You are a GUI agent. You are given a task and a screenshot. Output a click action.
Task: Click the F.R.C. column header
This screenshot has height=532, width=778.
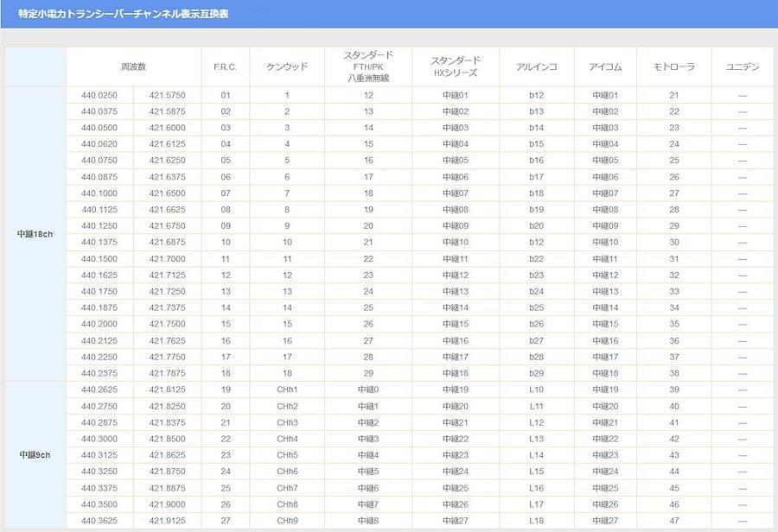tap(225, 66)
